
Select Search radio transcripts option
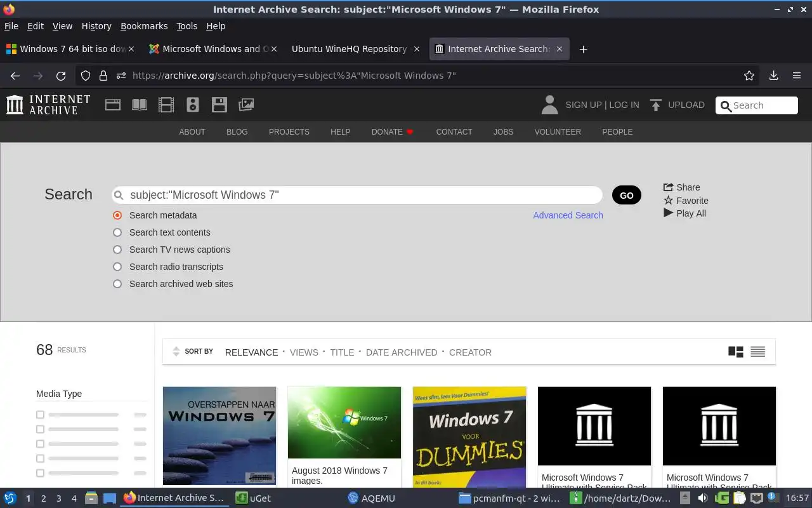coord(117,267)
